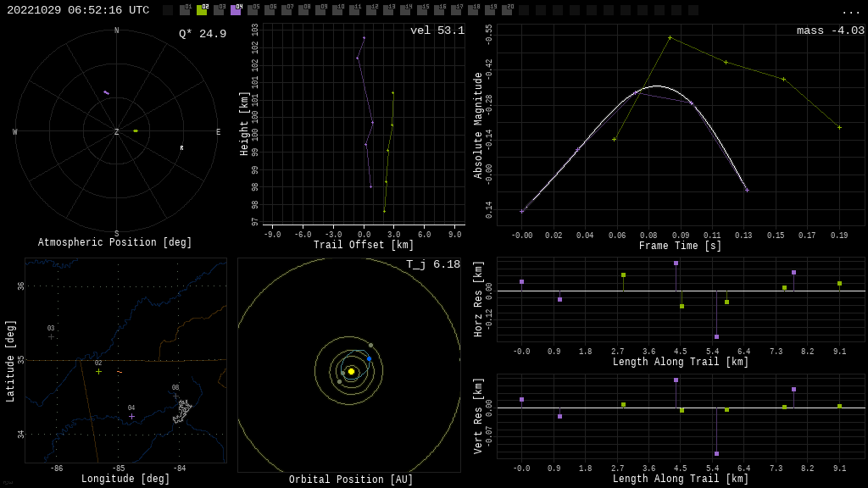Screen dimensions: 868x488
Task: Toggle station 01 box in top bar
Action: 185,10
